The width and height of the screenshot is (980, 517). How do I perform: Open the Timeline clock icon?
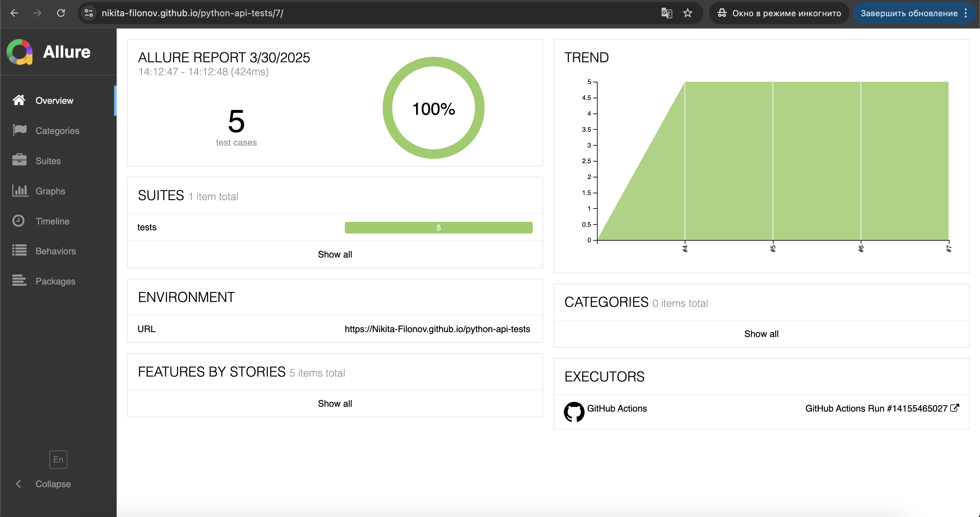coord(18,221)
